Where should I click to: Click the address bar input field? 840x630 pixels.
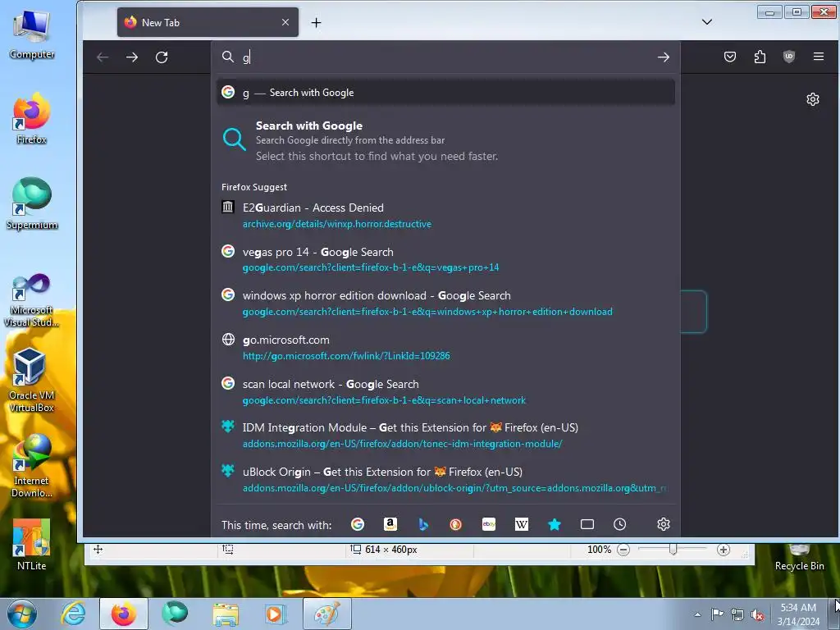(x=445, y=57)
